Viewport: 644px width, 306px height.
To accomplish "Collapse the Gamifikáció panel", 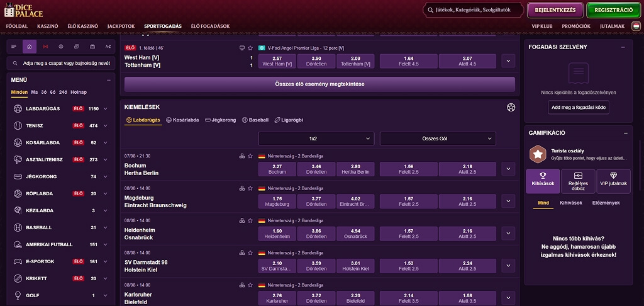I will (x=626, y=133).
